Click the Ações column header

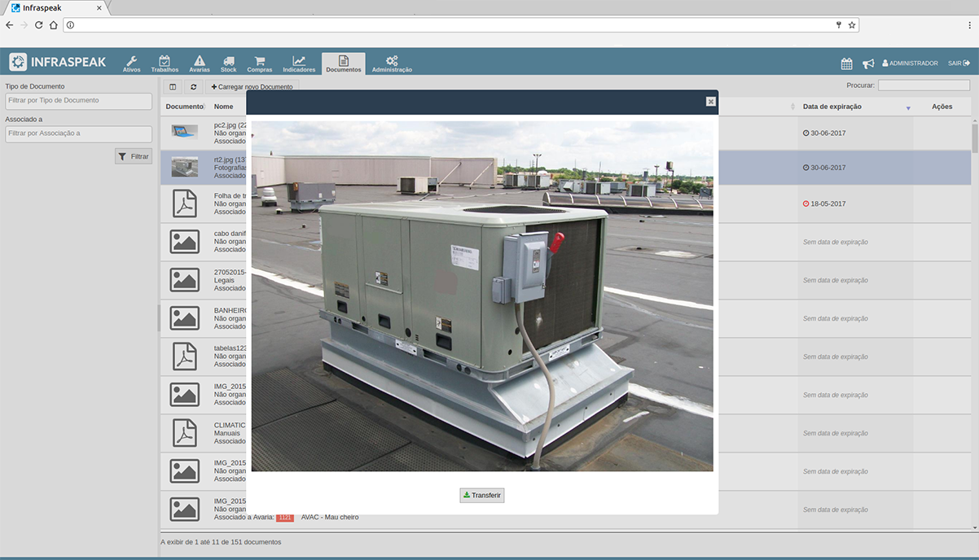pyautogui.click(x=942, y=107)
